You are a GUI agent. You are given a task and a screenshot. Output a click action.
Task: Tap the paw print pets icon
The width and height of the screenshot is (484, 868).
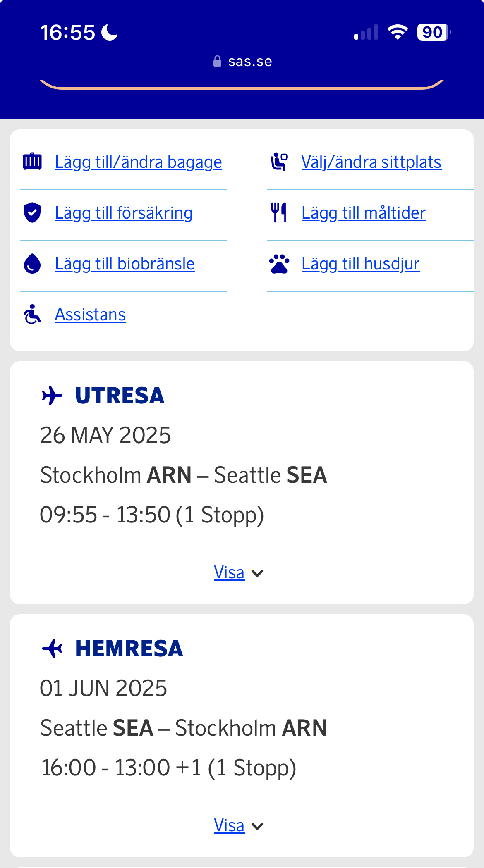(x=279, y=264)
